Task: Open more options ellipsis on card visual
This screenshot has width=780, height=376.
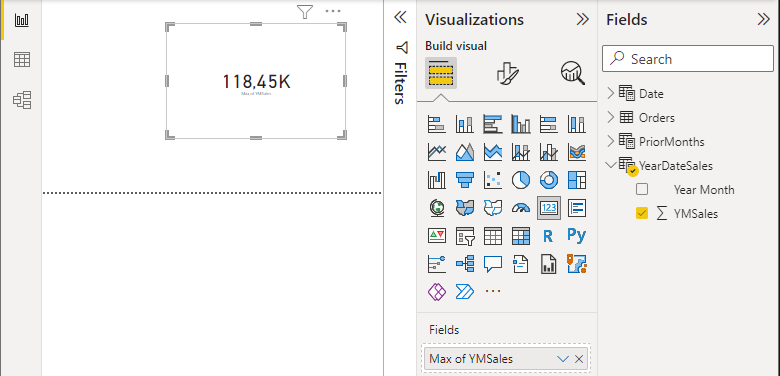Action: [333, 11]
